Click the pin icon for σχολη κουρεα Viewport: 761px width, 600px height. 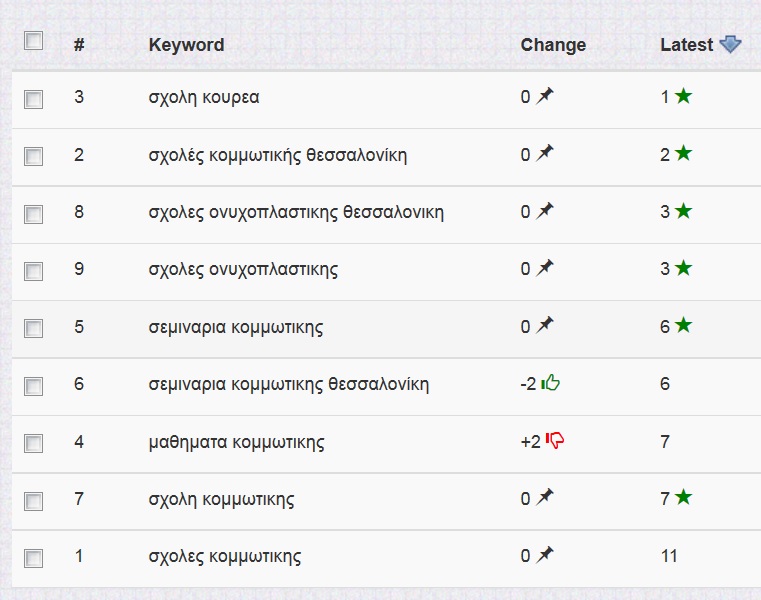click(544, 97)
